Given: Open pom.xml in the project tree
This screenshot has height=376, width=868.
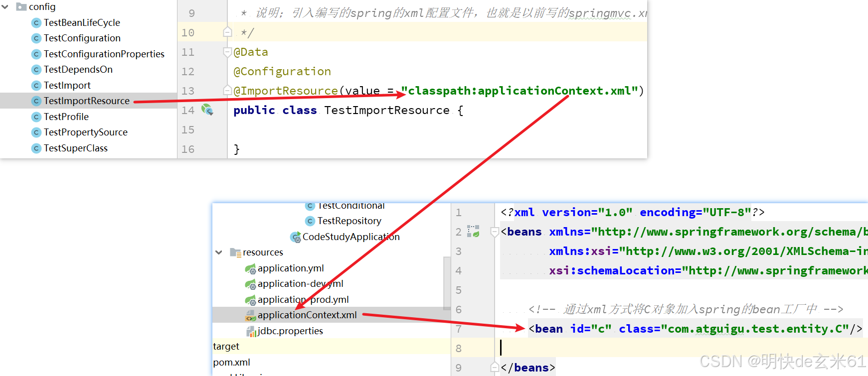Looking at the screenshot, I should pos(231,362).
